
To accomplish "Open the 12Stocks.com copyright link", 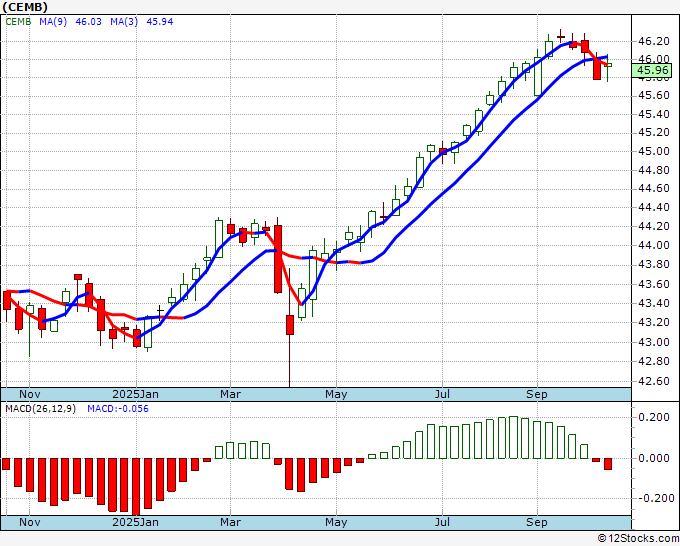I will click(638, 538).
